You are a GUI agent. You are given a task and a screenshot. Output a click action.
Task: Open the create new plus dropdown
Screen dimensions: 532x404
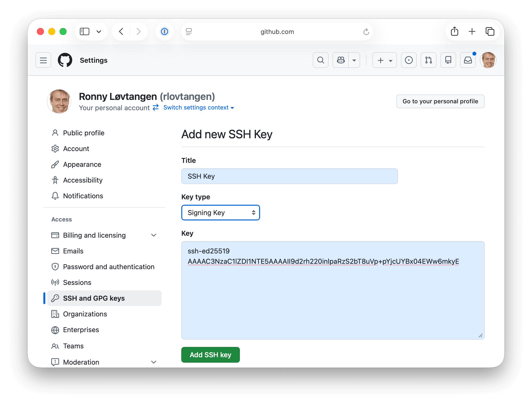[x=384, y=60]
